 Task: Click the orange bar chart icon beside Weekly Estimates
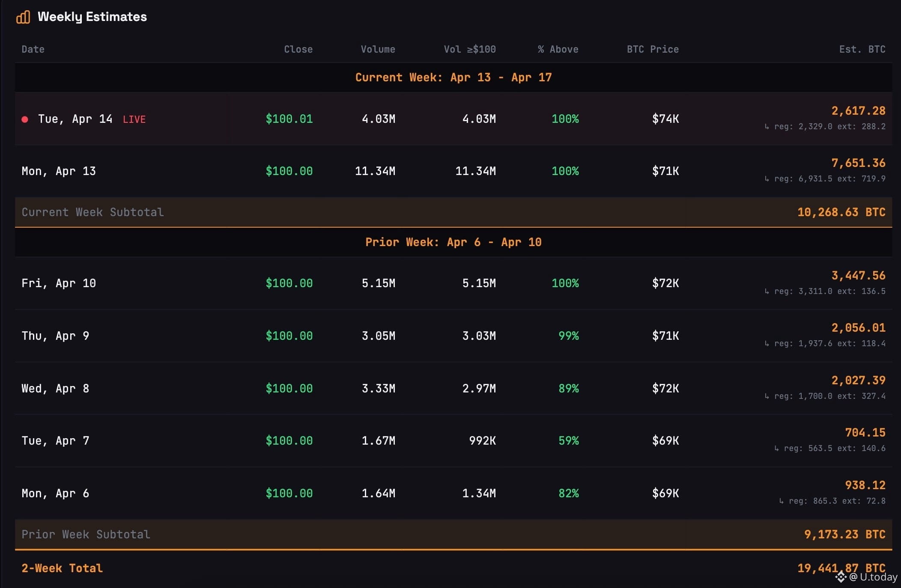[24, 17]
